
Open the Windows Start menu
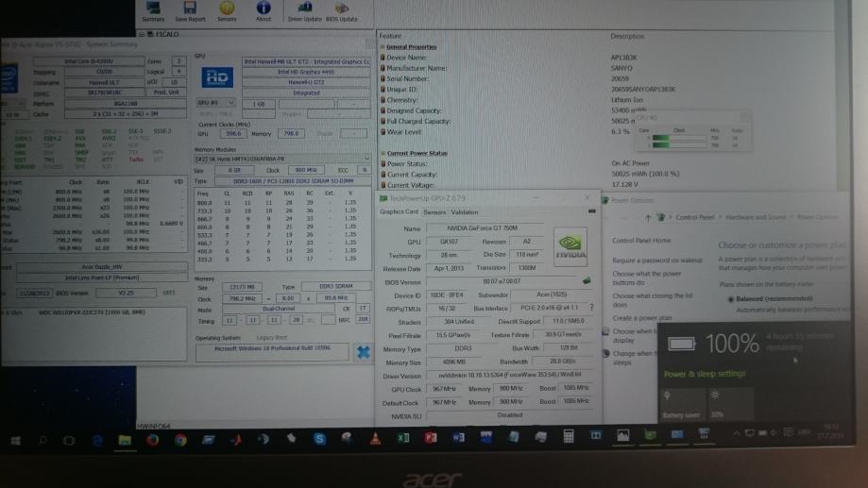(15, 441)
